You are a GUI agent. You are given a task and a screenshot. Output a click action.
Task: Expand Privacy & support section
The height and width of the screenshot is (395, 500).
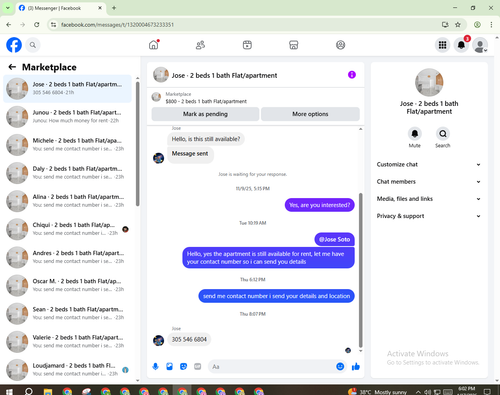[429, 216]
